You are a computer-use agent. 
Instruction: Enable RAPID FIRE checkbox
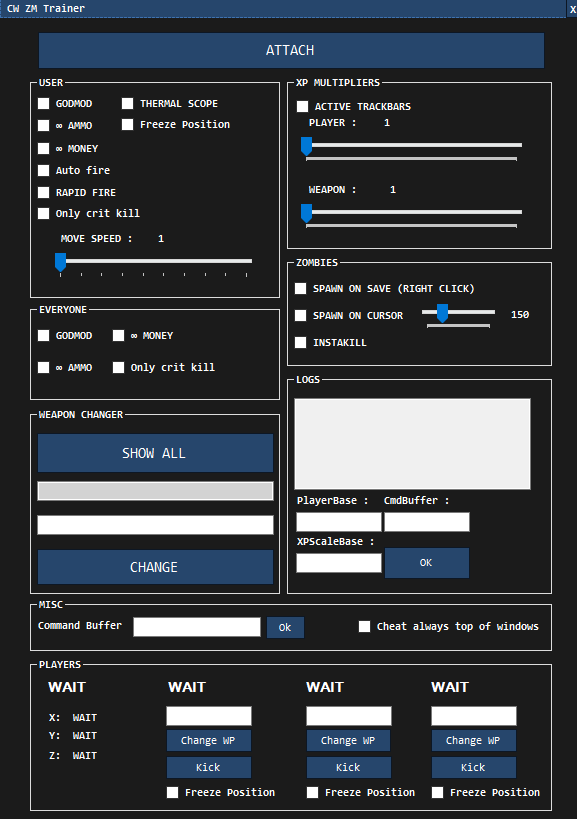44,192
